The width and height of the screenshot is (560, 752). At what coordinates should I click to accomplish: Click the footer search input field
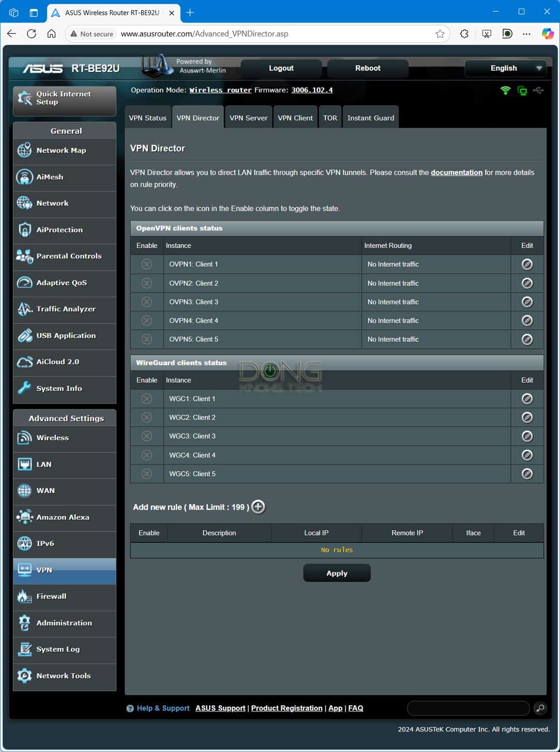tap(468, 708)
